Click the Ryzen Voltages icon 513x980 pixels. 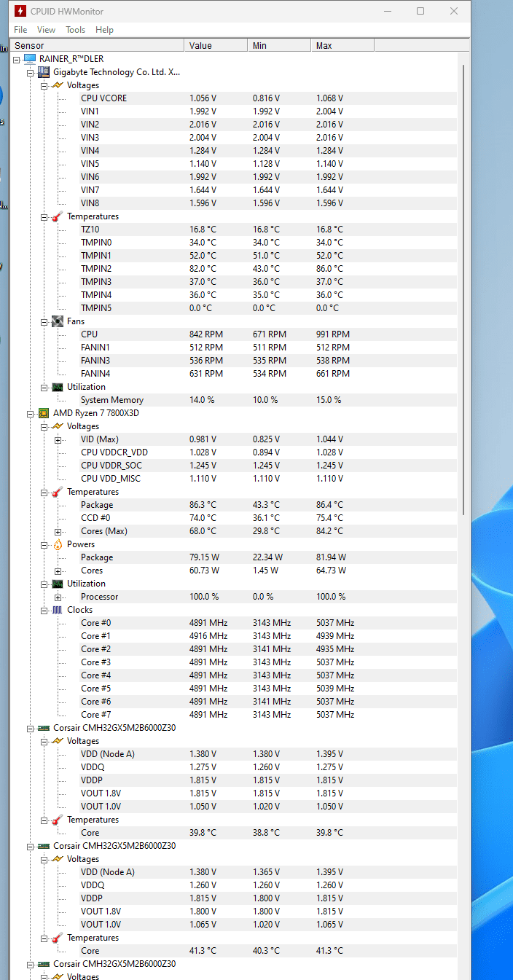click(57, 426)
